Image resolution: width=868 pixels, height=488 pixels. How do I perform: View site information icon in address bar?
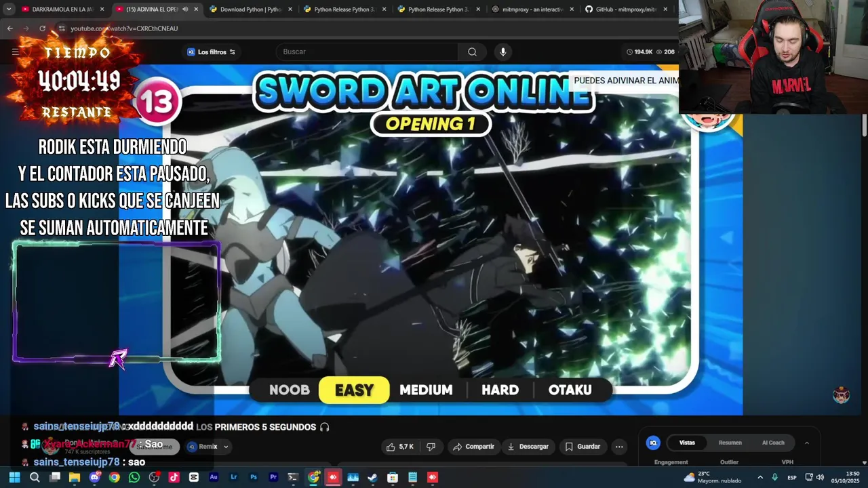point(61,28)
